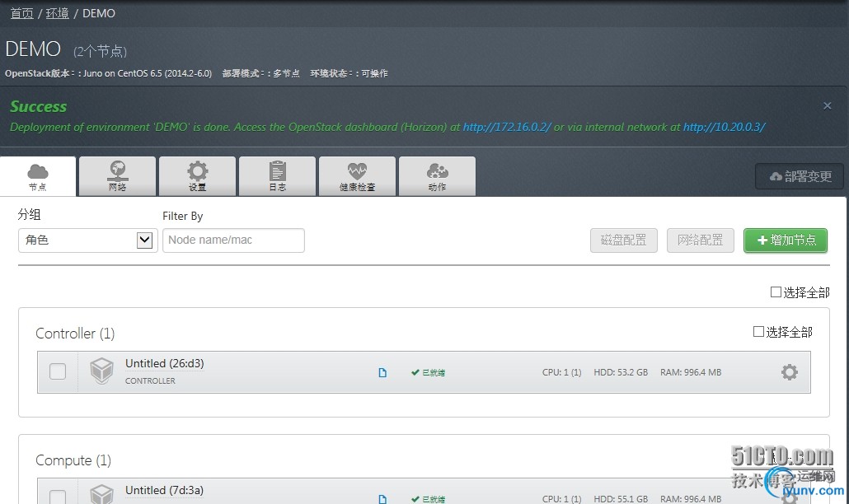Click the 已就绪 ready status of node 26:d3
Viewport: 849px width, 504px height.
tap(429, 372)
